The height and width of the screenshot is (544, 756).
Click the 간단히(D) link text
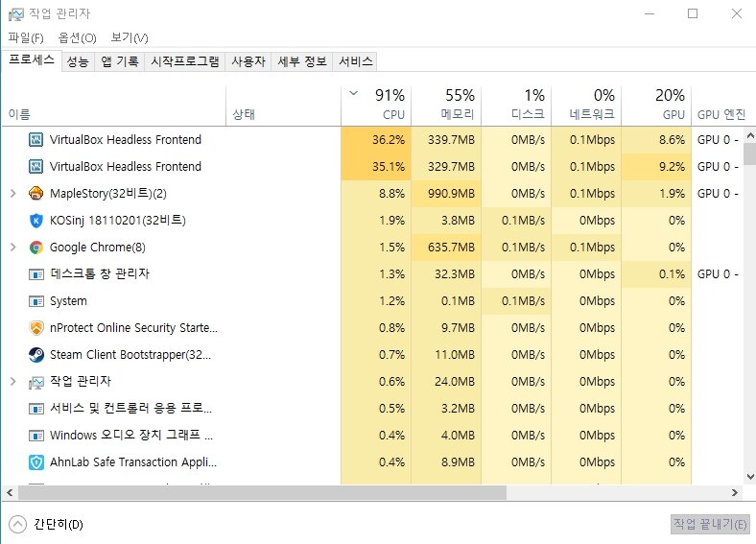pyautogui.click(x=59, y=525)
